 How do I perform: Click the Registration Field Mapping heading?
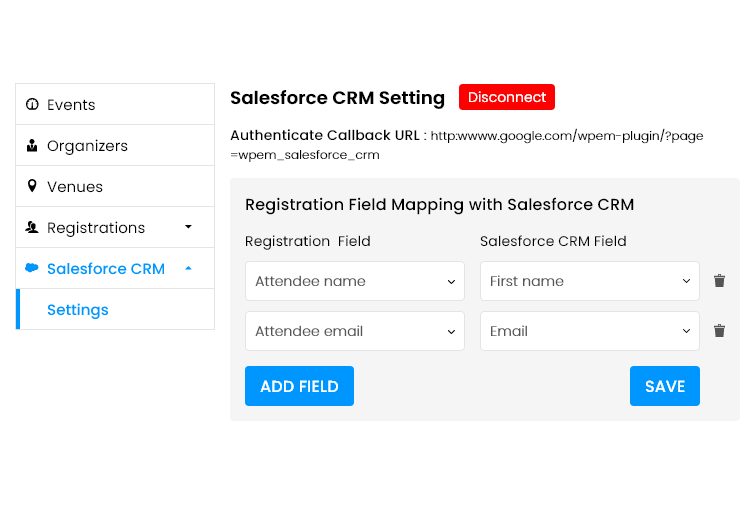click(440, 205)
